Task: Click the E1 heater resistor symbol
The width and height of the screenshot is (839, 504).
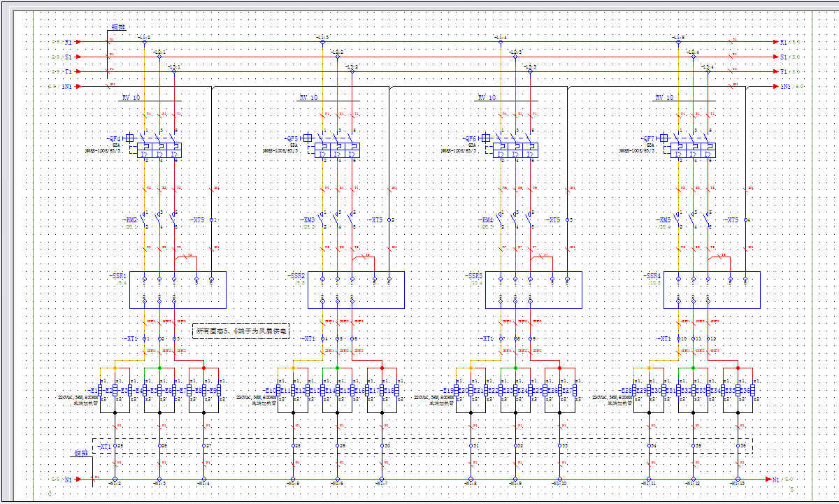Action: (100, 390)
